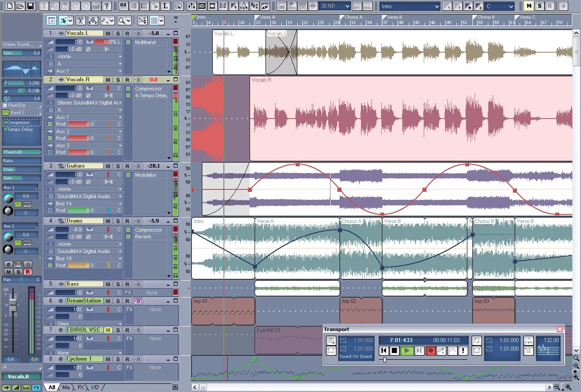The width and height of the screenshot is (581, 392).
Task: Arm the Drums track for recording
Action: 127,221
